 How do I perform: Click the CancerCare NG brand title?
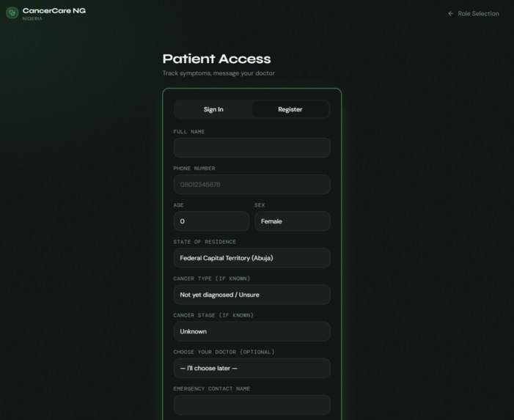tap(54, 10)
